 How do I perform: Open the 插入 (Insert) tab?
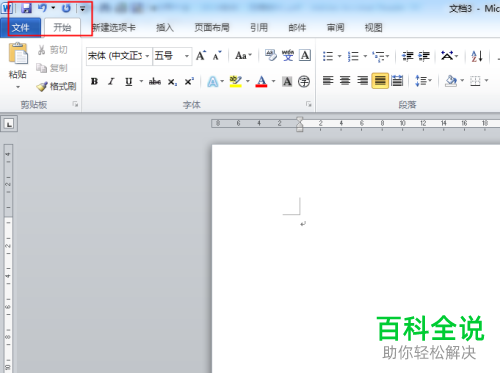coord(165,28)
